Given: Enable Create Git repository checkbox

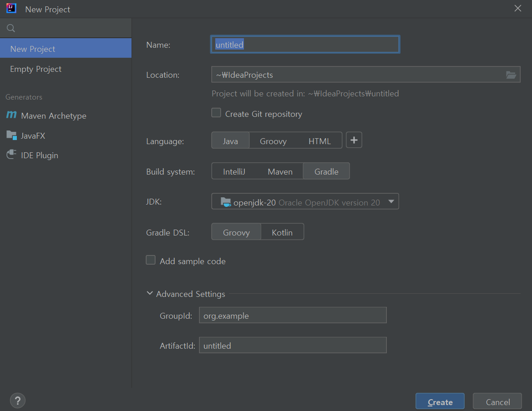Looking at the screenshot, I should 216,112.
